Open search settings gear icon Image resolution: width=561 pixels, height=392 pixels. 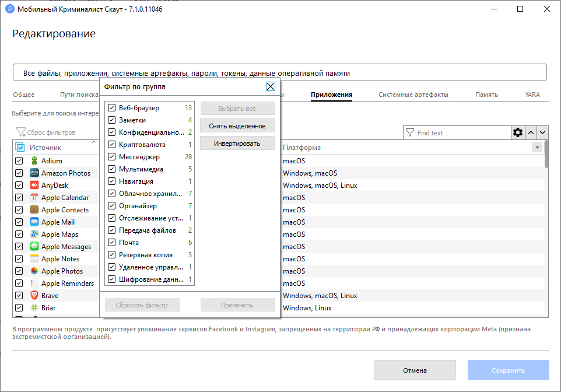(x=518, y=133)
